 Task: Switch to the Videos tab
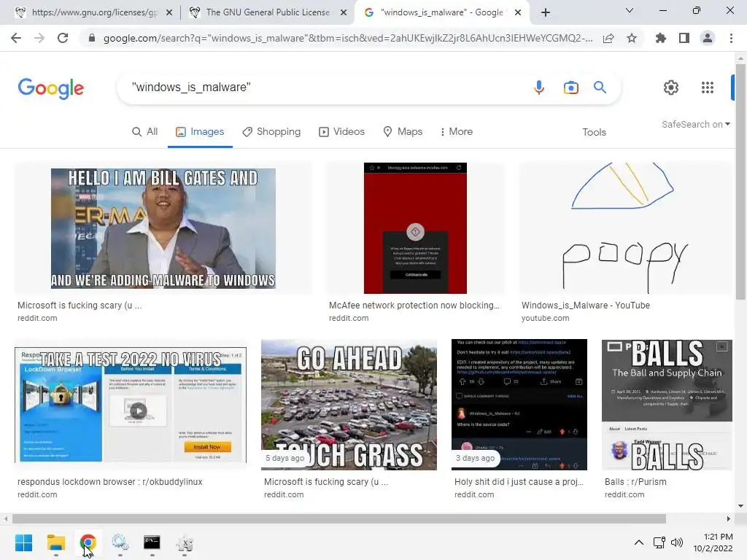click(341, 131)
